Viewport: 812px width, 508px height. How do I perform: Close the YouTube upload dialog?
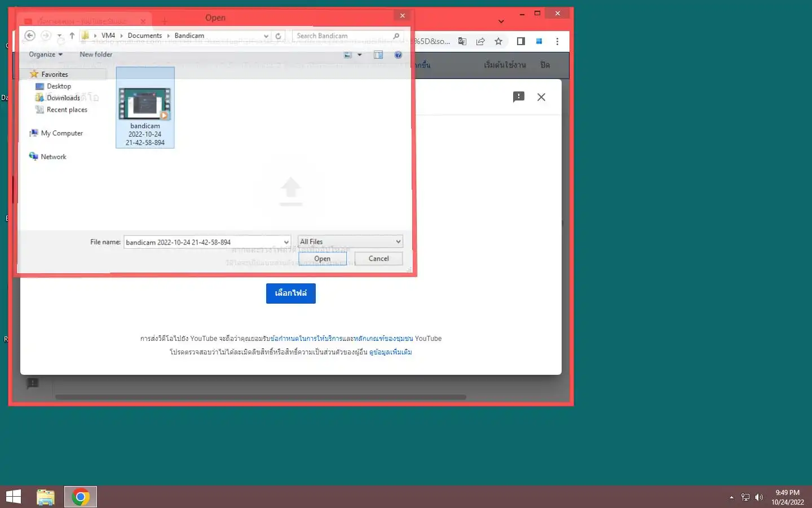coord(541,97)
